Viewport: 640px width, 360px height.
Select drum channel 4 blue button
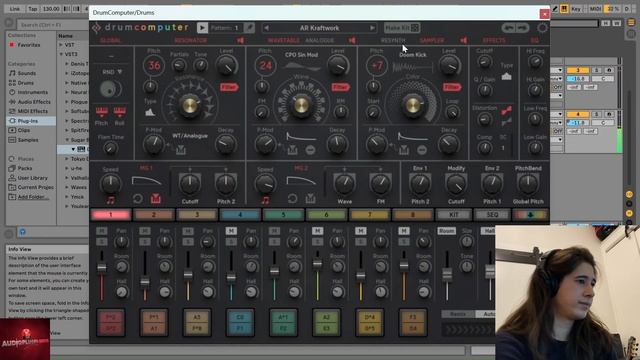pyautogui.click(x=240, y=215)
